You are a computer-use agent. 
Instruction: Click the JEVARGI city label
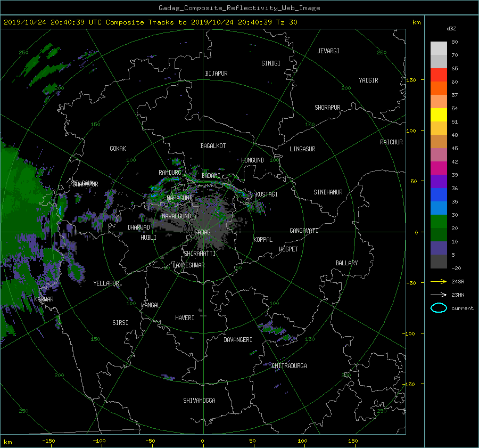[x=328, y=51]
